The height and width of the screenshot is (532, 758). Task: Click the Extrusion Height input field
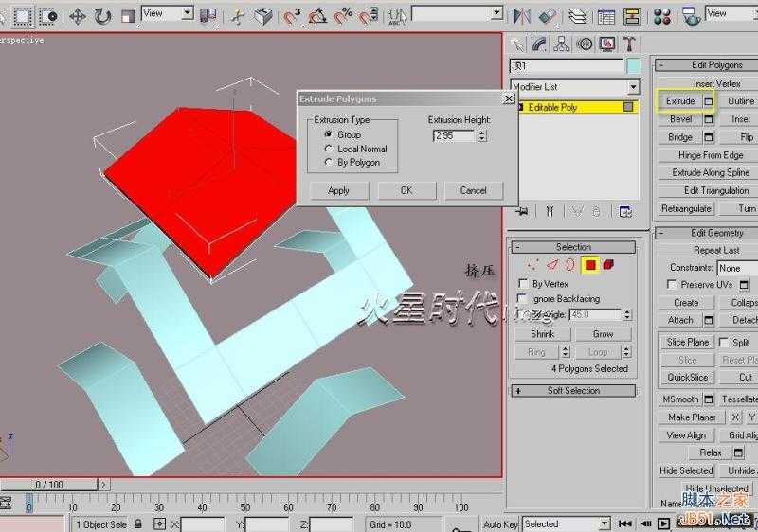[x=455, y=135]
